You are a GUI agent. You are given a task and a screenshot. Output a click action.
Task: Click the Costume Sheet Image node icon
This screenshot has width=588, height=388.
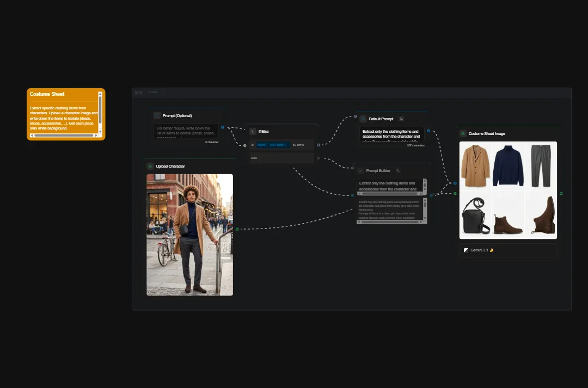(x=462, y=133)
